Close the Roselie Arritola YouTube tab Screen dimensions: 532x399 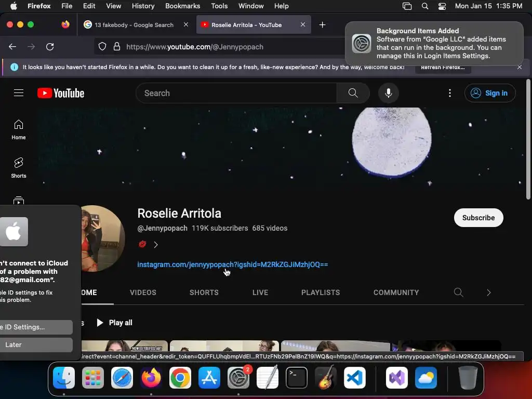(x=303, y=25)
